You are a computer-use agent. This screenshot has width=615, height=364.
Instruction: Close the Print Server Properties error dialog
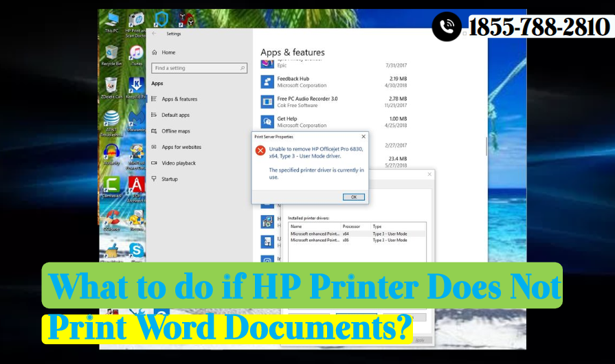(x=364, y=137)
